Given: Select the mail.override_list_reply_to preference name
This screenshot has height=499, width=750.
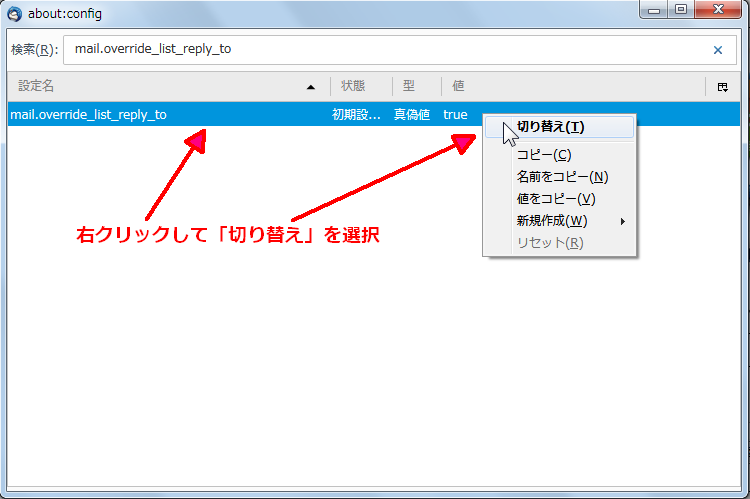Looking at the screenshot, I should tap(88, 115).
